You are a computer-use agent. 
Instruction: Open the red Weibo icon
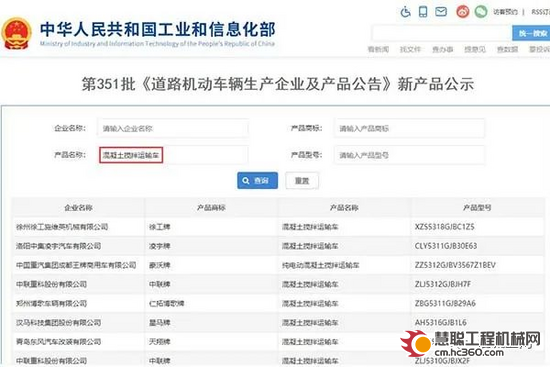point(463,12)
